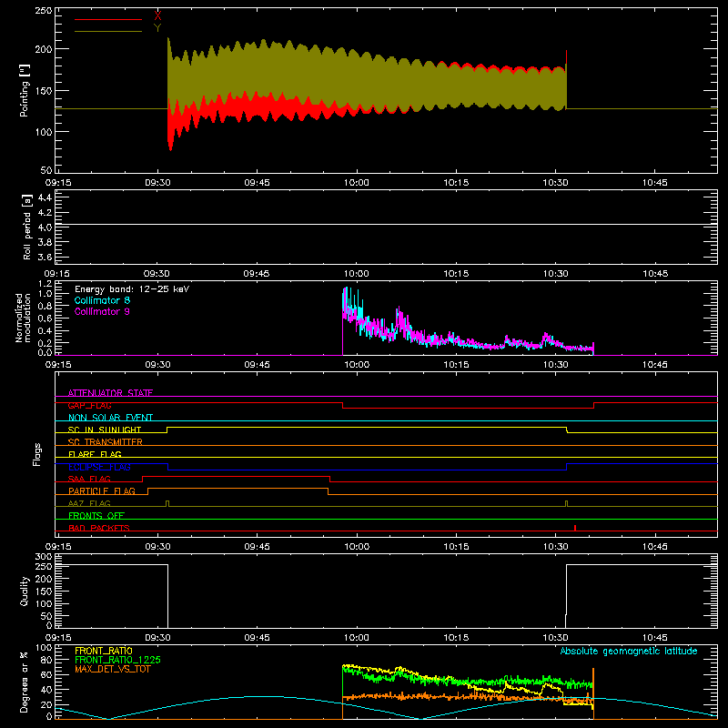The height and width of the screenshot is (728, 728).
Task: Click the Flags axis title
Action: (37, 454)
